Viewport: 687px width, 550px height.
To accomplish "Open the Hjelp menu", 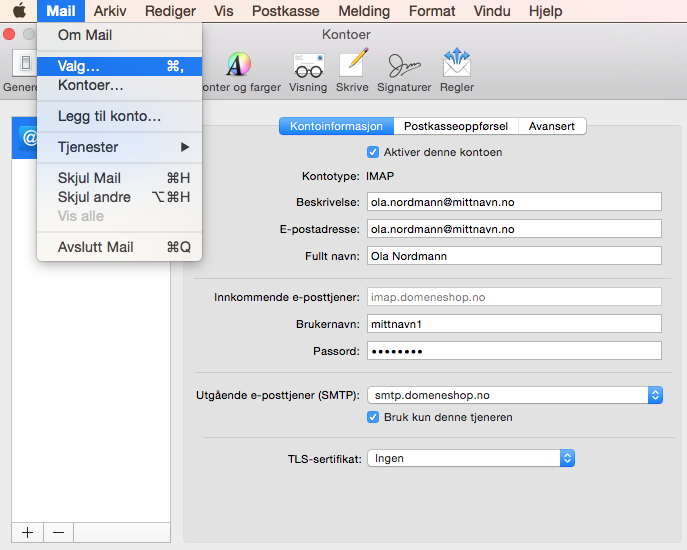I will (545, 11).
